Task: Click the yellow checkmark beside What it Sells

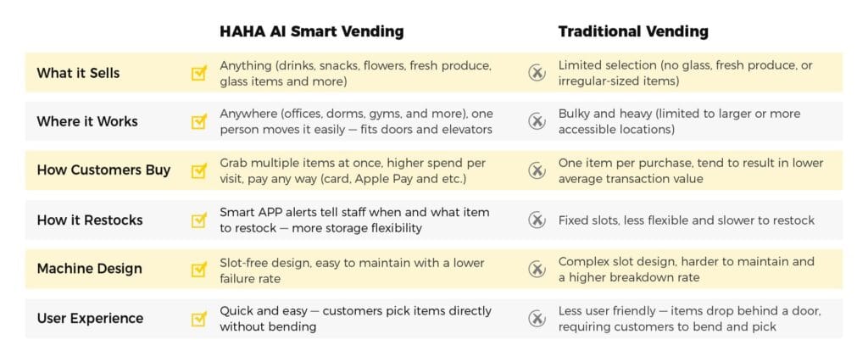Action: (199, 73)
